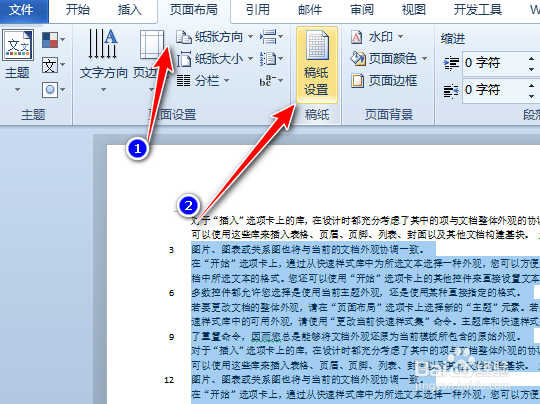Image resolution: width=540 pixels, height=404 pixels.
Task: Open the 页面颜色 page color menu
Action: pos(388,59)
